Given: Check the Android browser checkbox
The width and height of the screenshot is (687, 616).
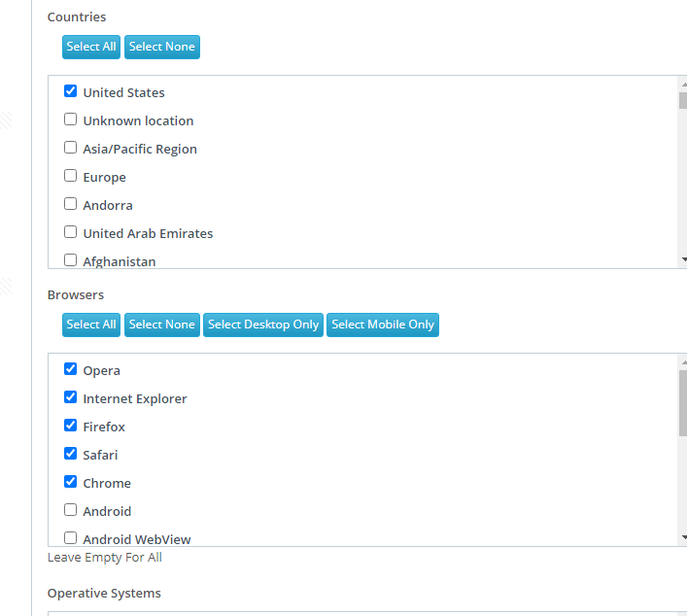Looking at the screenshot, I should click(x=70, y=509).
